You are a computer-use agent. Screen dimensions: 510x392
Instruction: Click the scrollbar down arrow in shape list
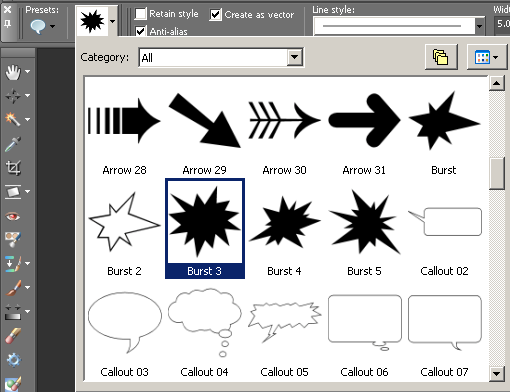click(496, 374)
